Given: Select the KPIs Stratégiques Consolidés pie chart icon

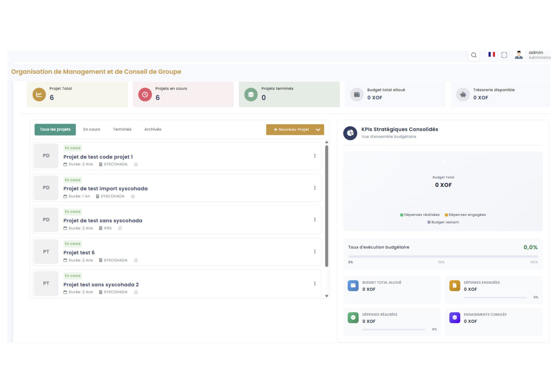Looking at the screenshot, I should [x=350, y=133].
